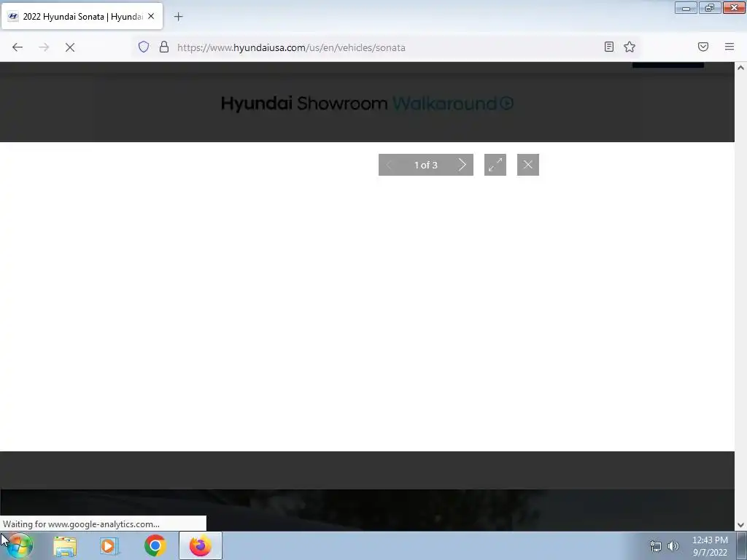Open the tracking protection shield icon
Screen dimensions: 747x560
click(x=144, y=47)
